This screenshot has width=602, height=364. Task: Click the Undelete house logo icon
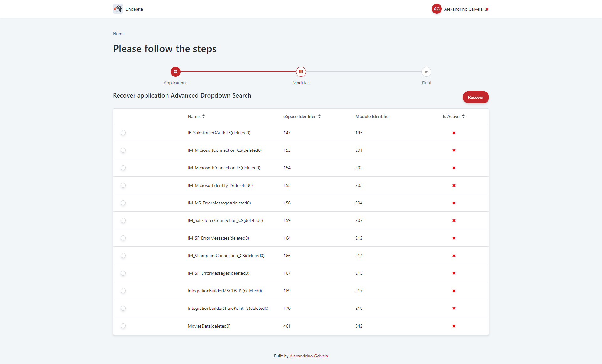pyautogui.click(x=118, y=9)
